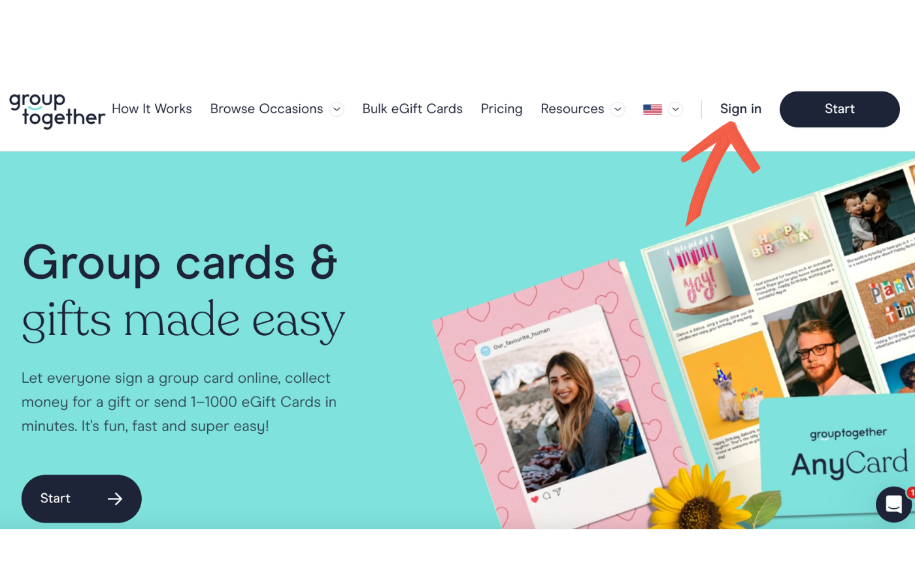915x588 pixels.
Task: Click the Start button below the hero text
Action: (x=81, y=498)
